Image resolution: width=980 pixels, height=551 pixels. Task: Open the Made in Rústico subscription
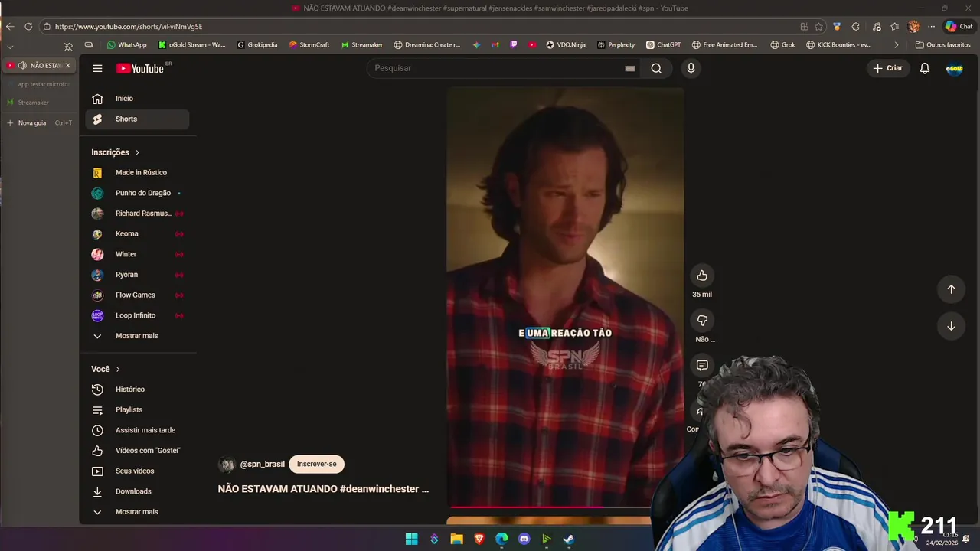pos(138,173)
